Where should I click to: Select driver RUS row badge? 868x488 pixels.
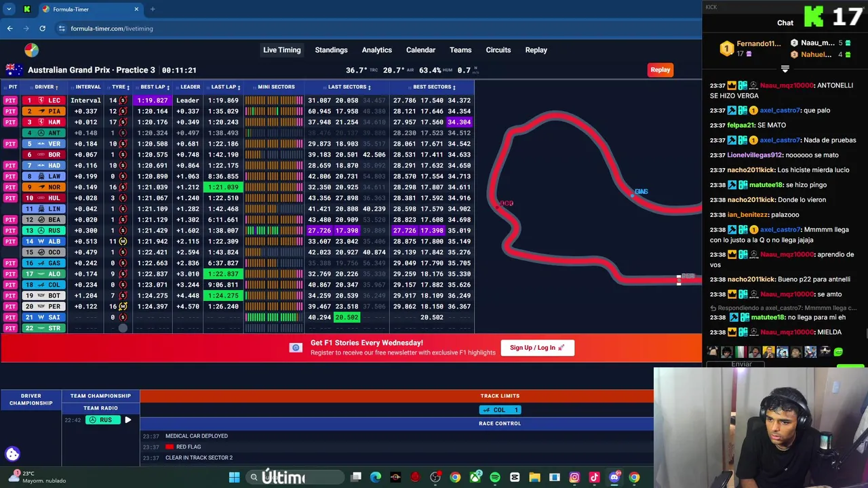(x=44, y=230)
